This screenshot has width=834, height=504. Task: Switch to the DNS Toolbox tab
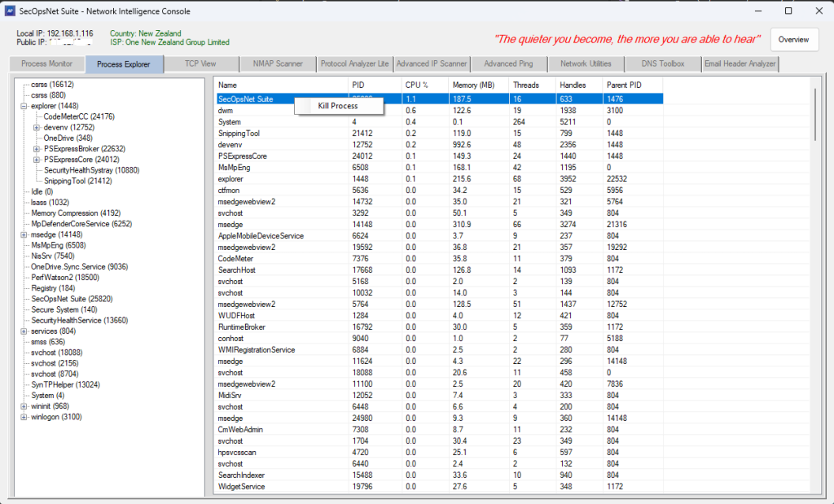(663, 64)
